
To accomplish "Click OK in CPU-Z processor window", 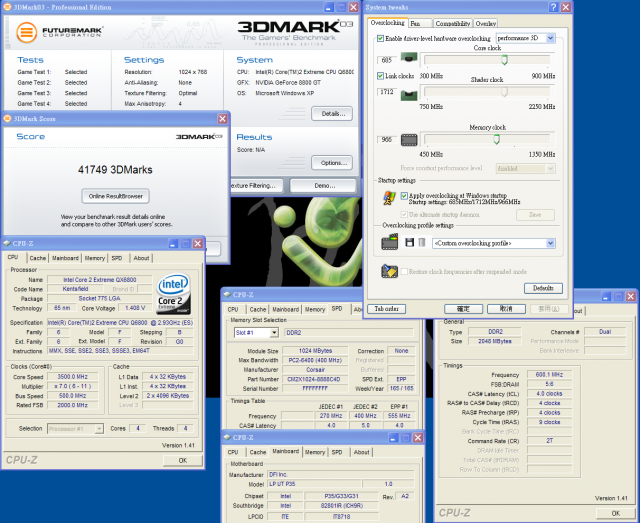I will [x=182, y=461].
